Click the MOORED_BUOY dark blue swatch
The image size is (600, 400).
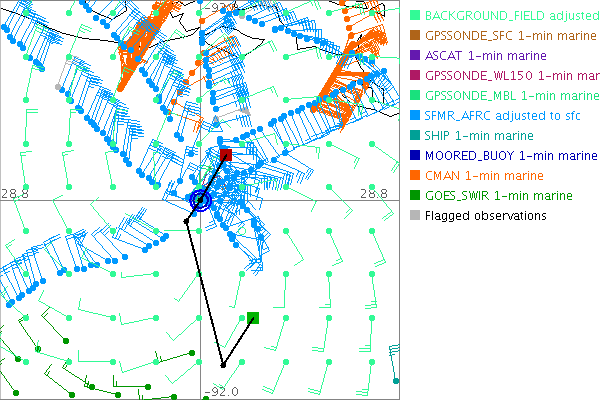(415, 156)
